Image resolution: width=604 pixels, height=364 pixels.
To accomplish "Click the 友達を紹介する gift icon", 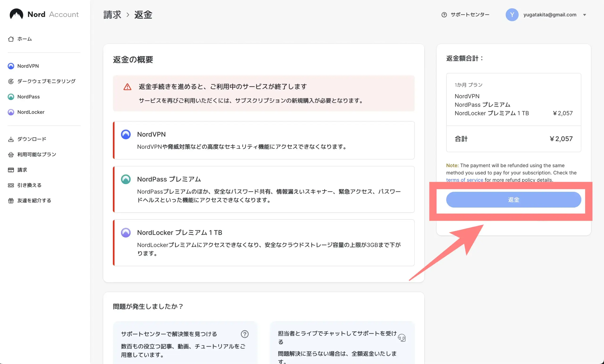I will click(11, 201).
